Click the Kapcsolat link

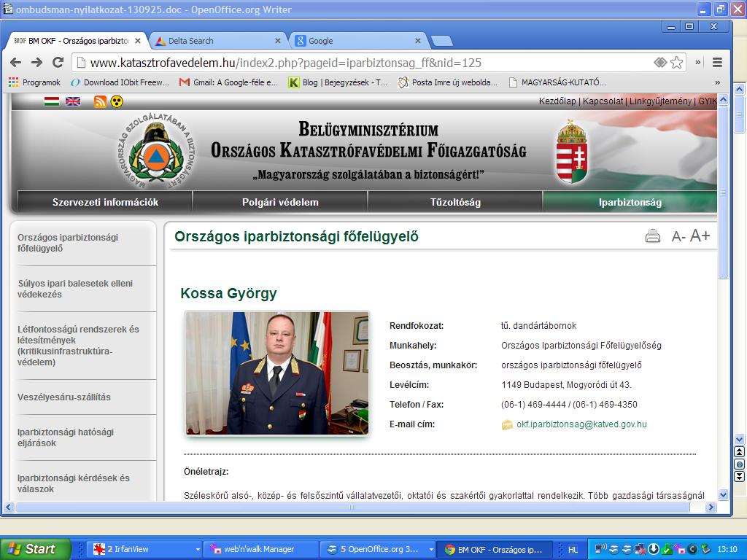pos(603,101)
